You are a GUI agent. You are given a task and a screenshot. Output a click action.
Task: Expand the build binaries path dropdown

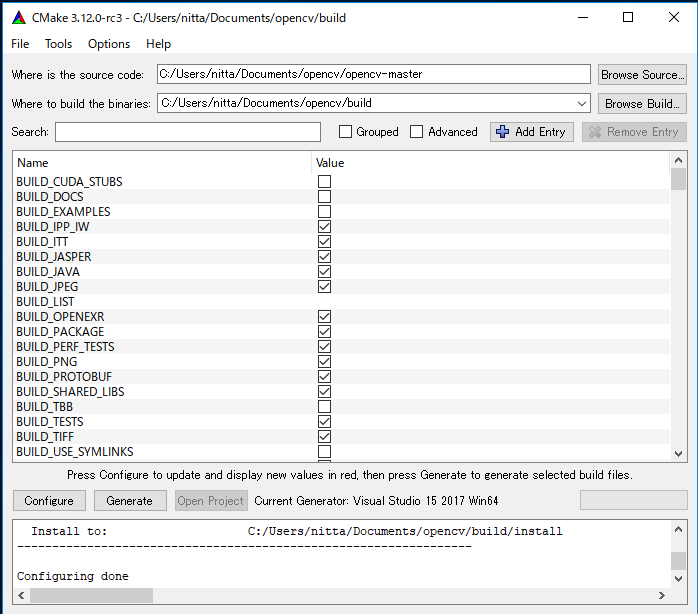(x=582, y=103)
